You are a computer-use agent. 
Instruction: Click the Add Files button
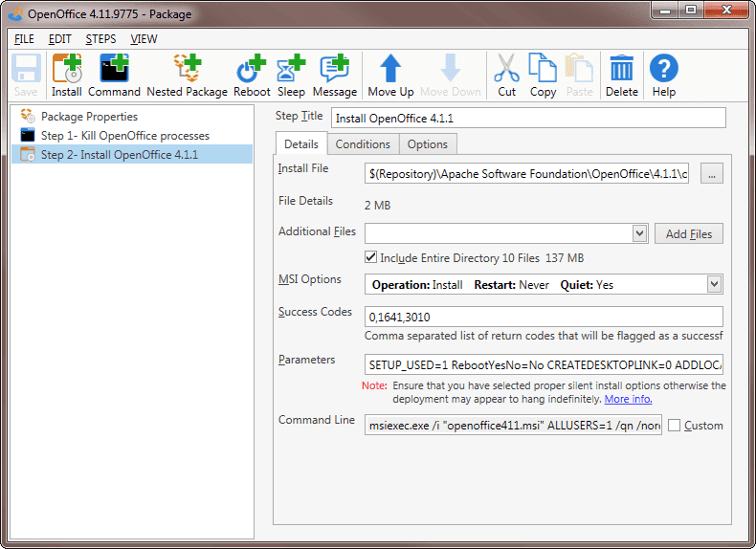click(x=688, y=233)
